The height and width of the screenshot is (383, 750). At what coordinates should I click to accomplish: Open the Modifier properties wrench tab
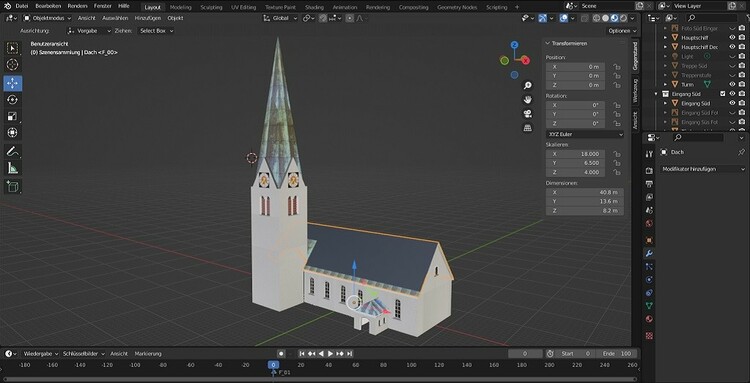click(649, 253)
